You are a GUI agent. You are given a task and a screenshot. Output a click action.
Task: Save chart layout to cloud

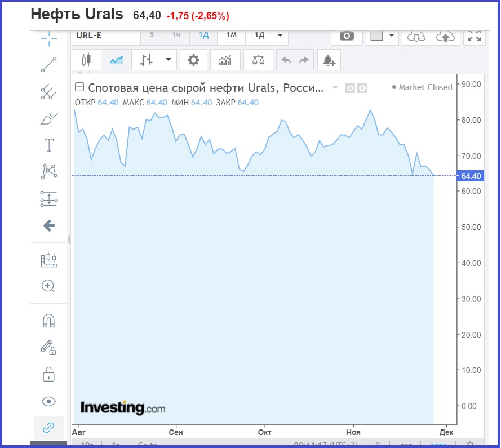pos(445,37)
